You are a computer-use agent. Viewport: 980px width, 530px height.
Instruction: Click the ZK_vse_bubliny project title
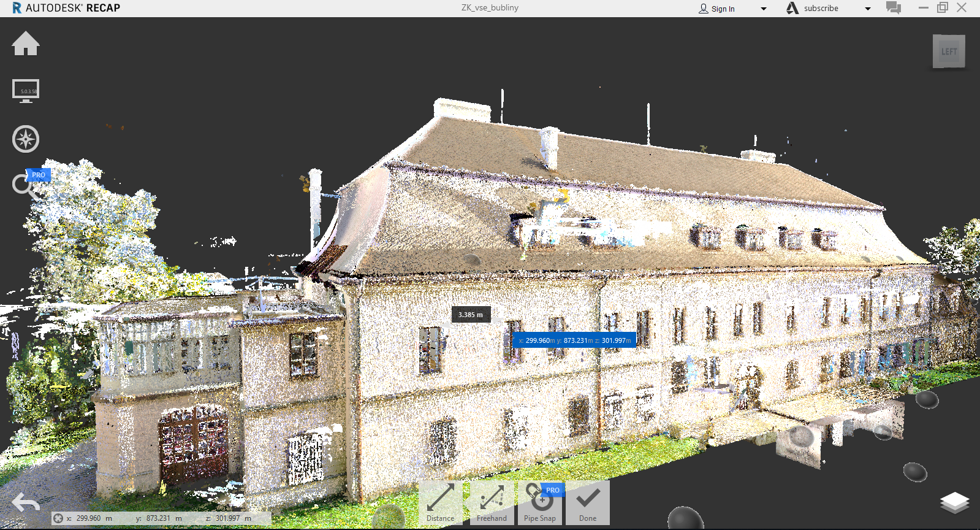pos(490,8)
